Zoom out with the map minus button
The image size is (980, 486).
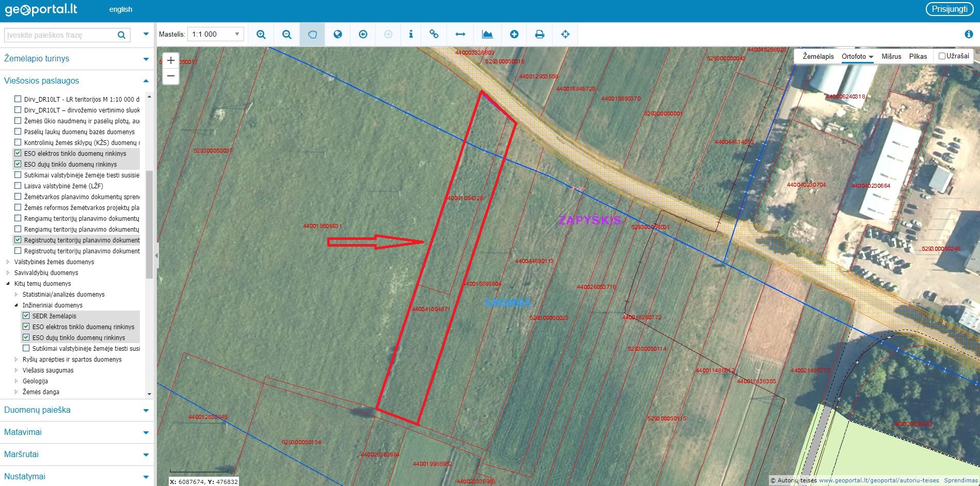pos(171,76)
